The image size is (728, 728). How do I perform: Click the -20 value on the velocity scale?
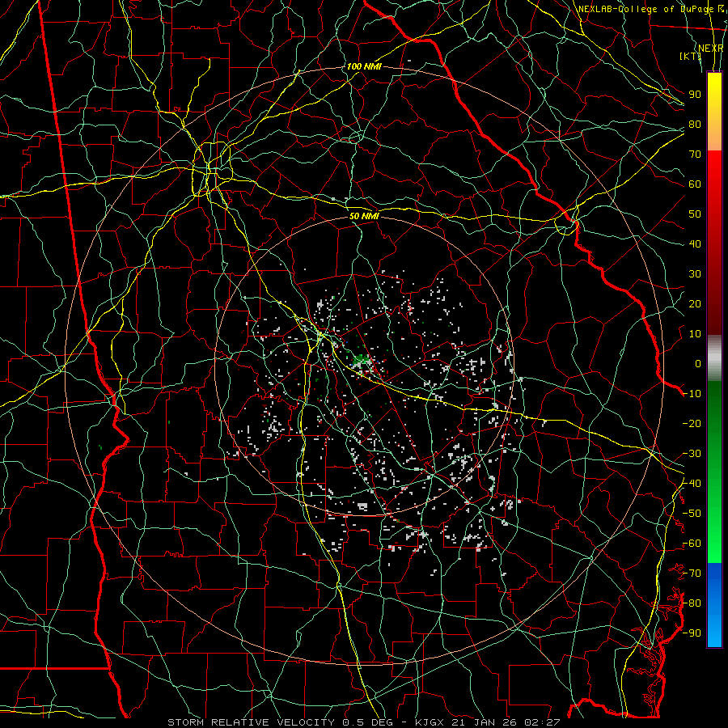pos(692,423)
